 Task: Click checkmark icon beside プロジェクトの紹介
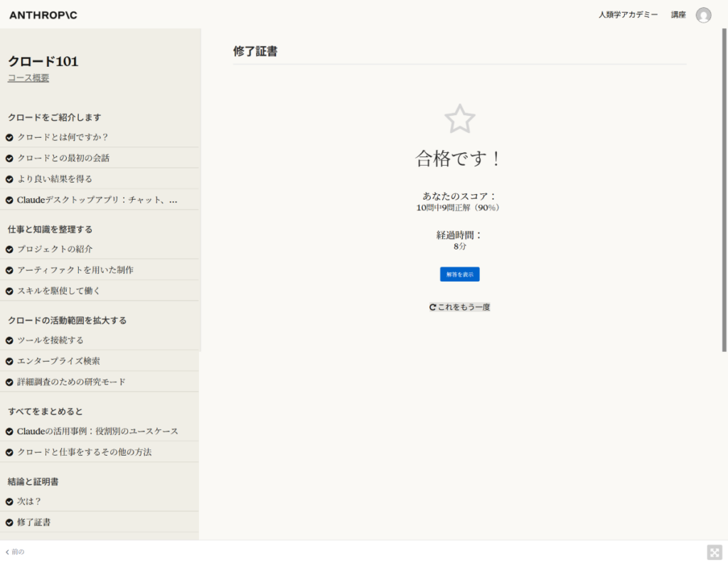pos(9,250)
